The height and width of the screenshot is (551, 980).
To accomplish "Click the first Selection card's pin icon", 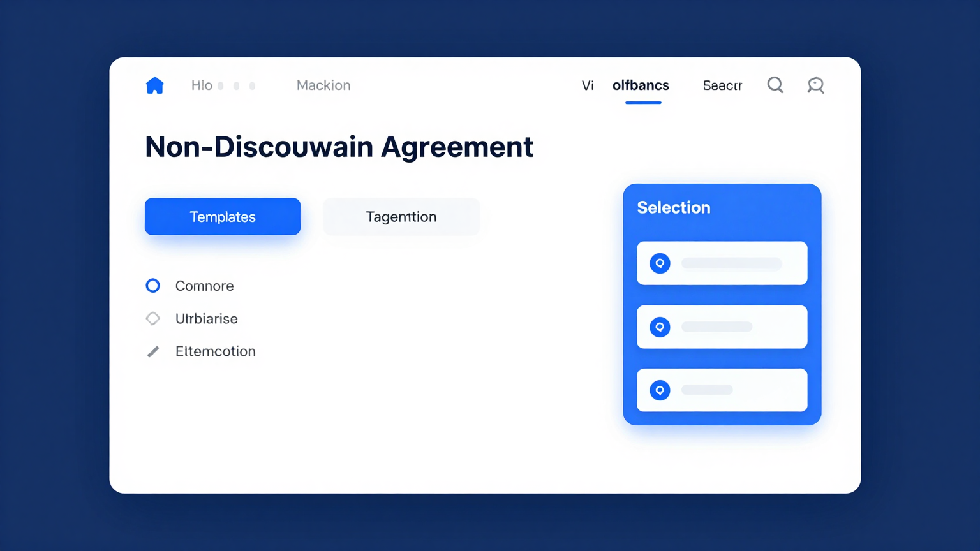I will (x=660, y=263).
